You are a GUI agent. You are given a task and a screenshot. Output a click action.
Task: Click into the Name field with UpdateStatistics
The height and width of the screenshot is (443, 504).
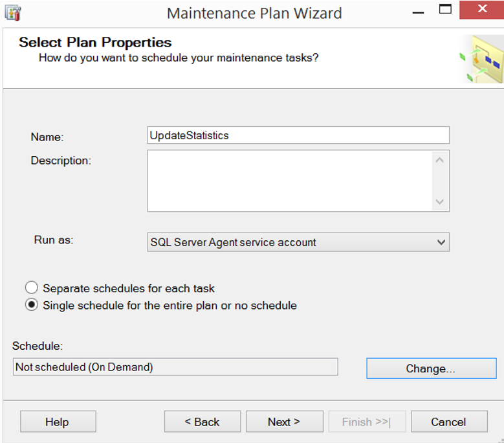(298, 135)
